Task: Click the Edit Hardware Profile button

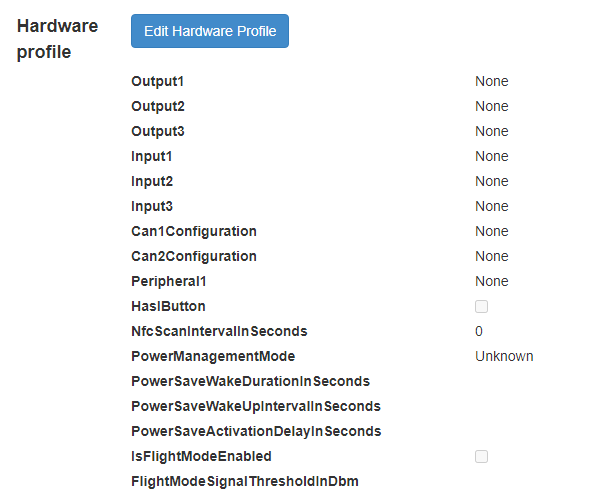Action: 210,31
